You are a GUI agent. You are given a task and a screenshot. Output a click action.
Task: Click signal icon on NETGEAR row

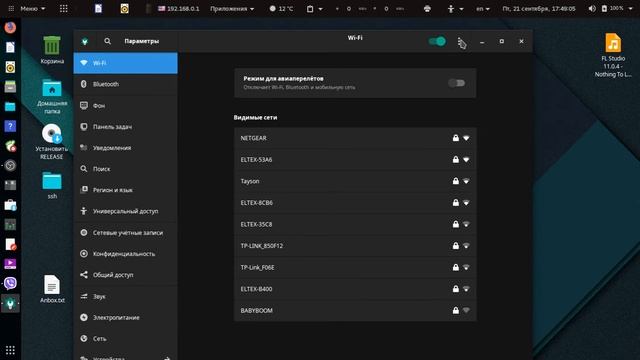[x=466, y=138]
